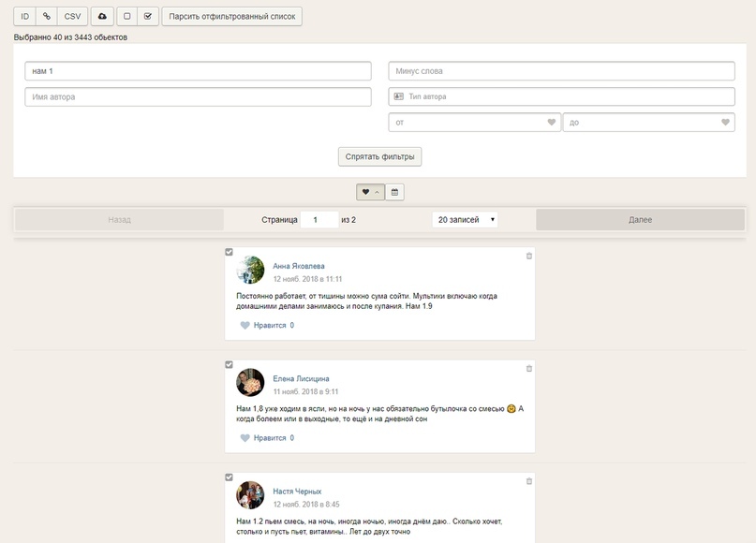The image size is (756, 543).
Task: Open Настя Черных profile link
Action: click(x=297, y=492)
